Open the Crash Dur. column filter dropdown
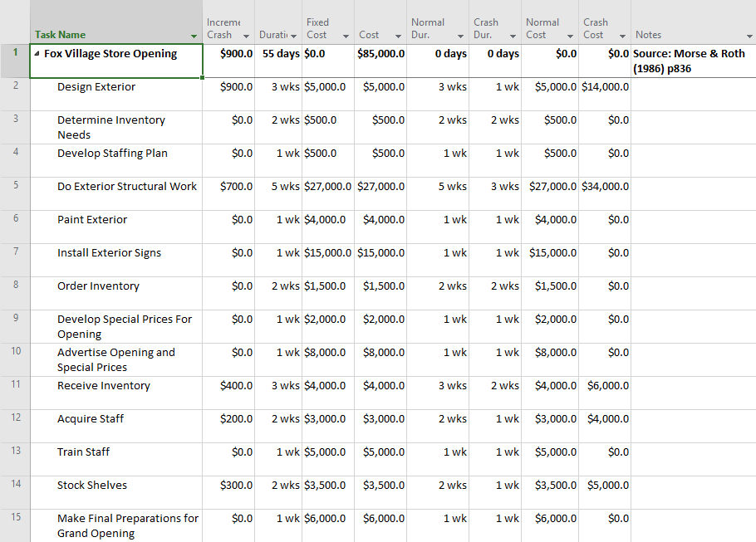Viewport: 756px width, 542px height. pos(513,37)
